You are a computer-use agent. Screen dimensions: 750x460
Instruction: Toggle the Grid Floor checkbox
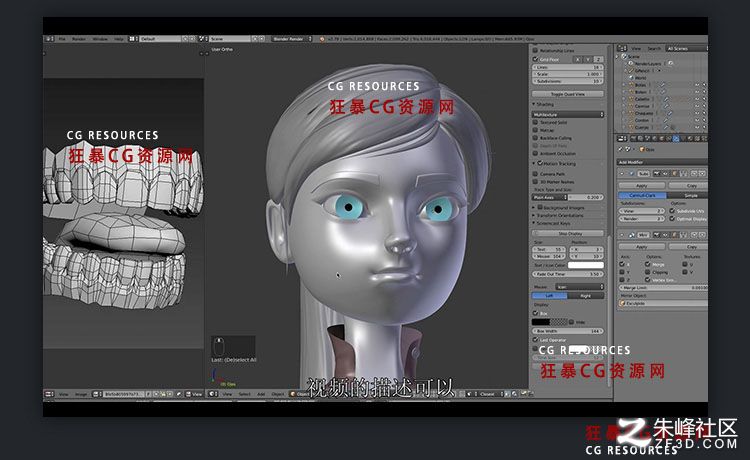(535, 59)
